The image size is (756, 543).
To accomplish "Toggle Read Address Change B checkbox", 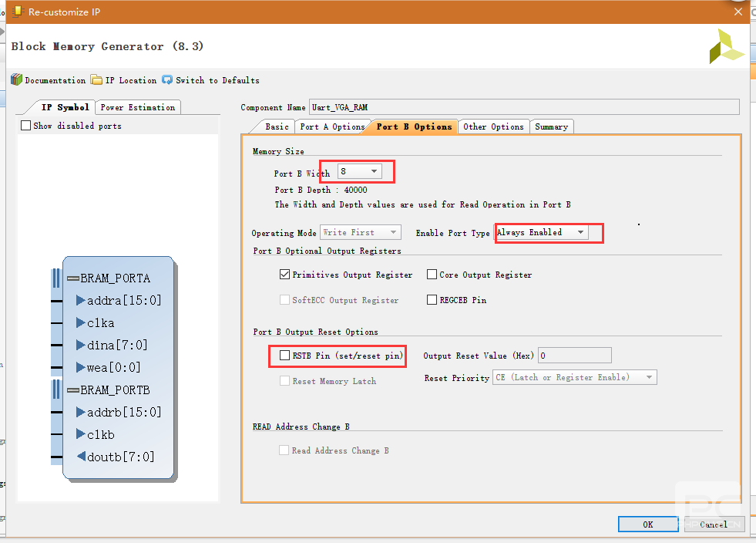I will [284, 450].
